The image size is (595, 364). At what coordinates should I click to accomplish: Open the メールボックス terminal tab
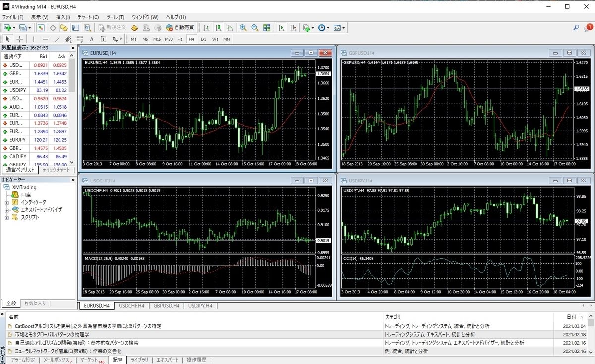click(x=58, y=360)
